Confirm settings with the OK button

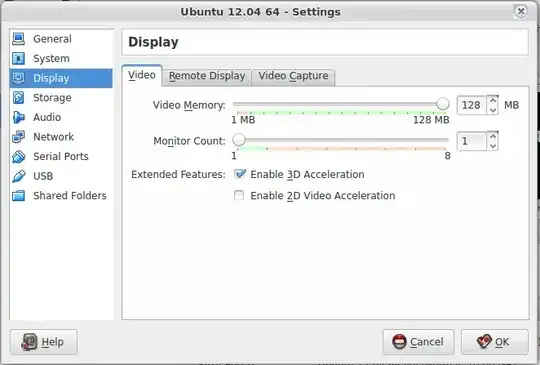click(495, 342)
